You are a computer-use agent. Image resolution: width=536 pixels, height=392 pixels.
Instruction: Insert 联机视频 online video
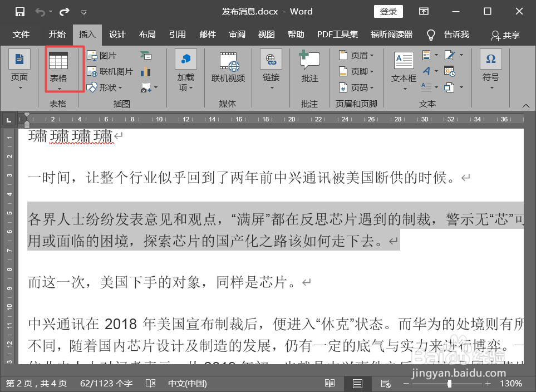(228, 67)
